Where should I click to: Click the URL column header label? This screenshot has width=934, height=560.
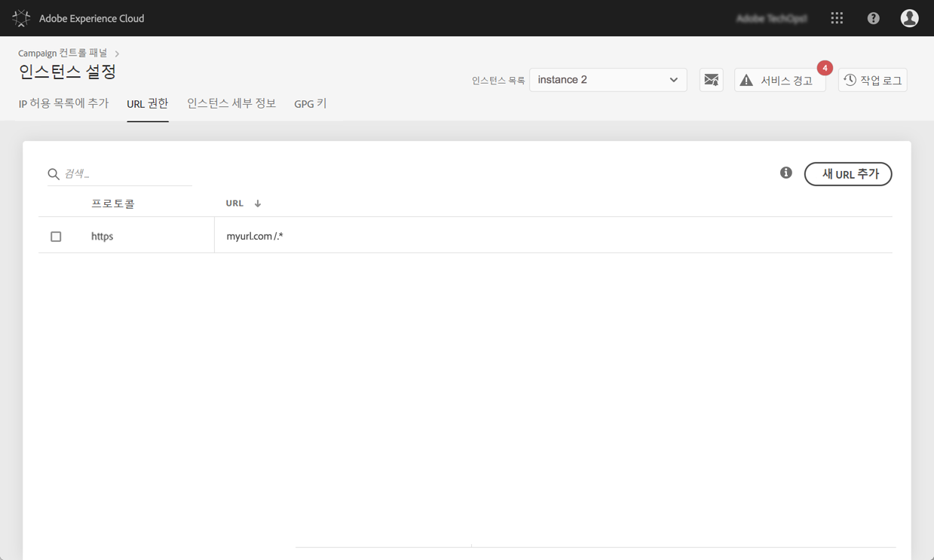pyautogui.click(x=234, y=203)
